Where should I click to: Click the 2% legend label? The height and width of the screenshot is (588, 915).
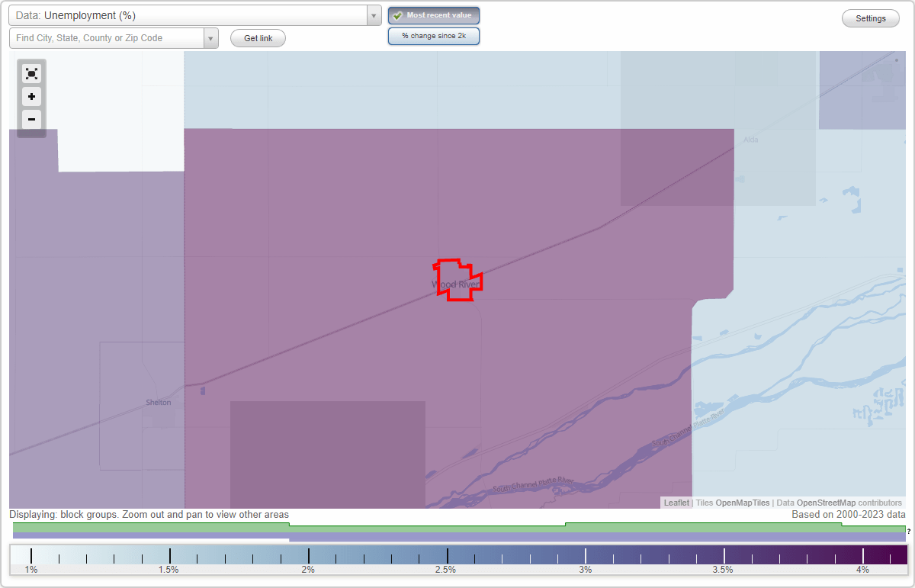pos(308,570)
